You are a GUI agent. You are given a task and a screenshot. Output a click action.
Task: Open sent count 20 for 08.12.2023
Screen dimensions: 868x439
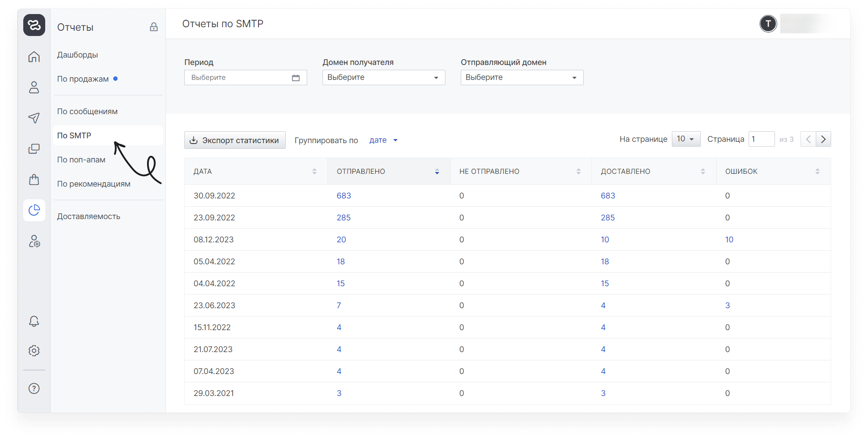[x=341, y=240]
